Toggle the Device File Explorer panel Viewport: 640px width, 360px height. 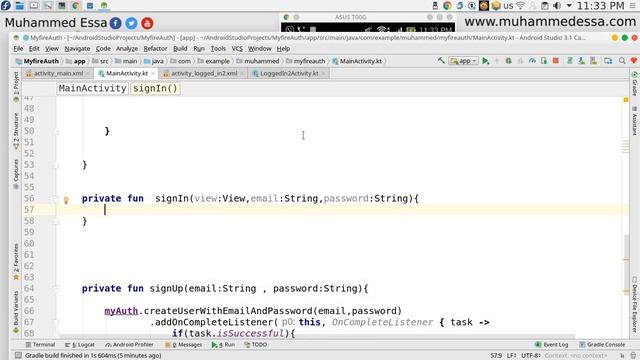pos(635,304)
